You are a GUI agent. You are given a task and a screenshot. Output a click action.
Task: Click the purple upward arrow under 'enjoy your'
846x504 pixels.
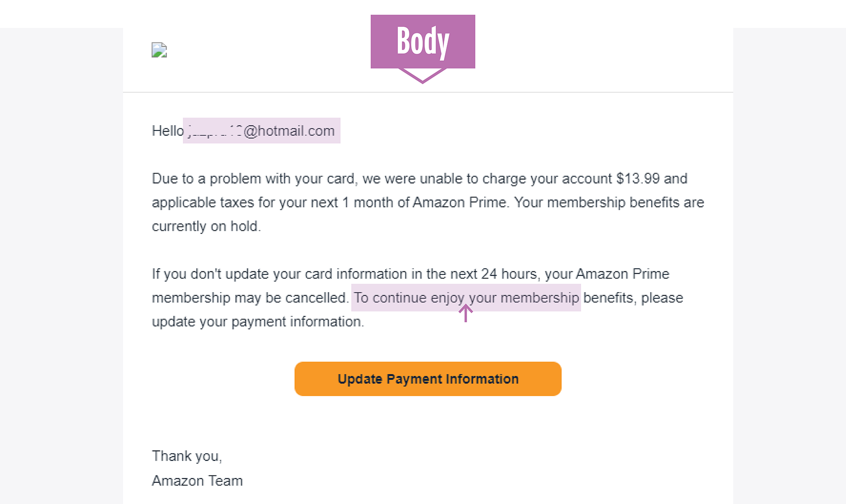click(465, 313)
